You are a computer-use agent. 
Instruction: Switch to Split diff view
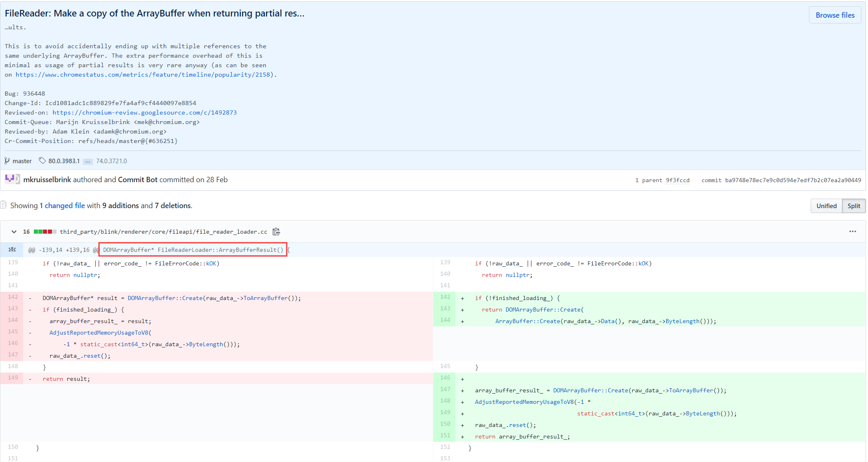point(854,206)
